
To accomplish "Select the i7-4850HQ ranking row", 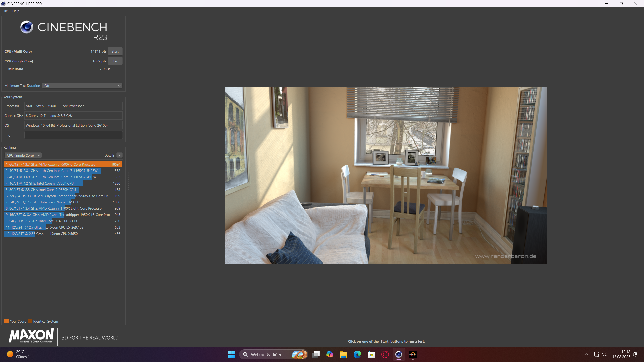I will coord(63,221).
